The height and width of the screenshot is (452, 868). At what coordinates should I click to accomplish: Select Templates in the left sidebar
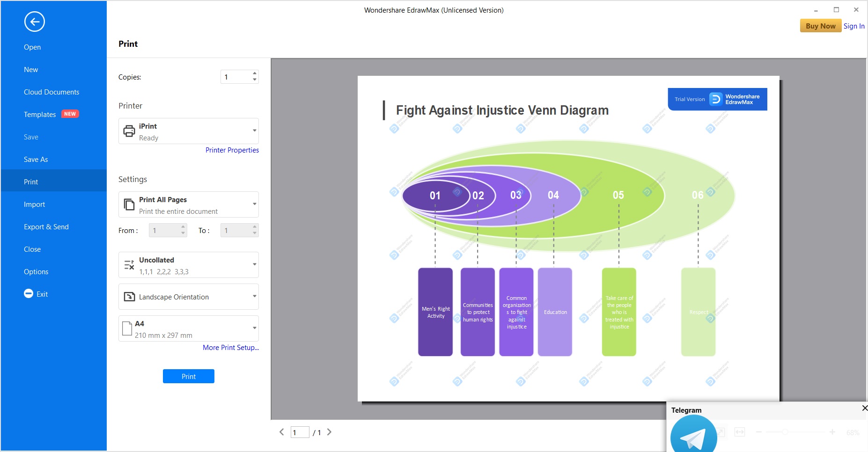click(40, 115)
